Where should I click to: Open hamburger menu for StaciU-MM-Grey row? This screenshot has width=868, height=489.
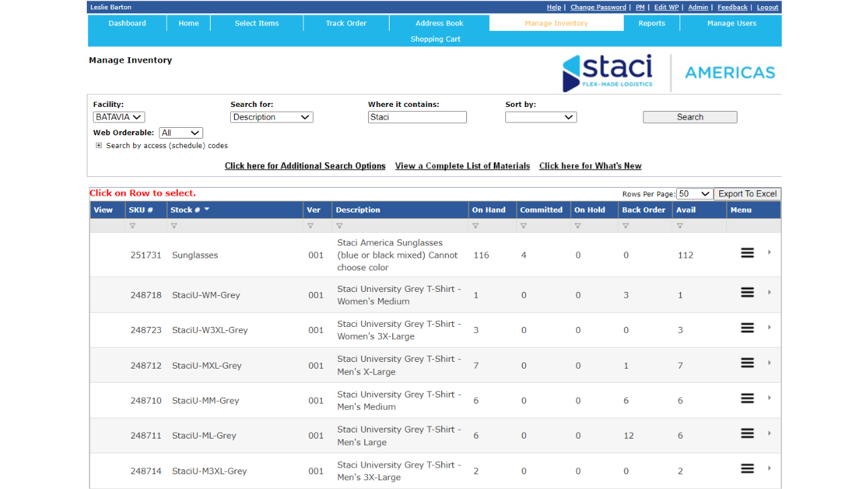click(747, 398)
